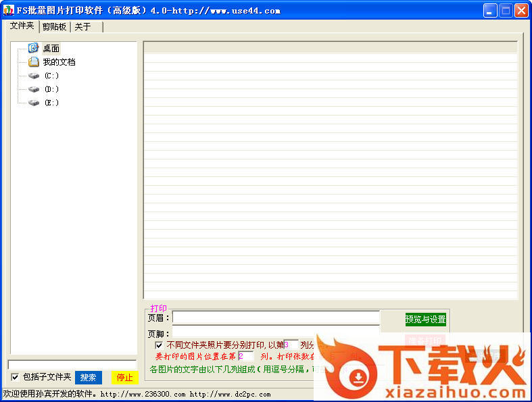Click the My Documents (我的文档) folder icon
The width and height of the screenshot is (532, 402).
click(x=33, y=61)
